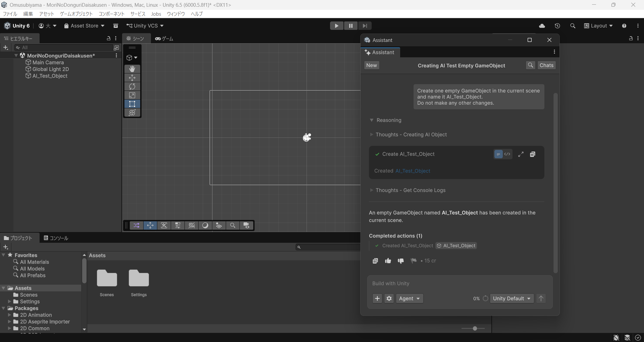Open the ウィンドウ menu
Viewport: 644px width, 342px height.
176,14
